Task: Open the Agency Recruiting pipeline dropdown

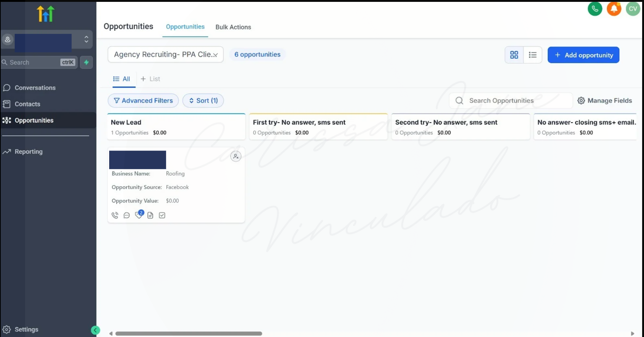Action: pyautogui.click(x=166, y=54)
